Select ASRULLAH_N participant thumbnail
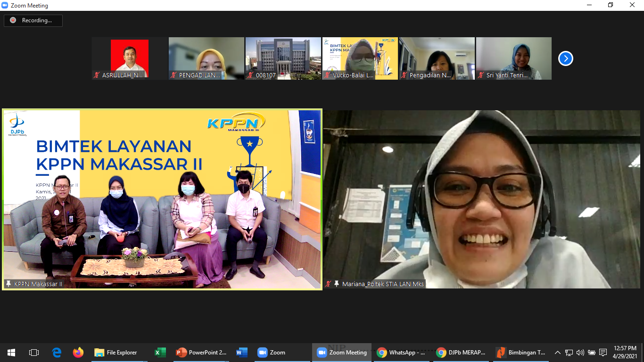 [x=130, y=58]
